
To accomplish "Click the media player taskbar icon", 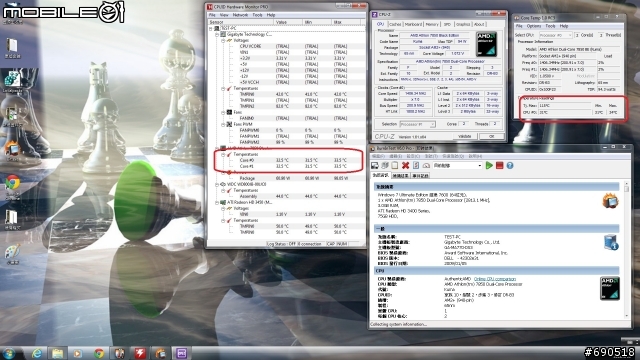I will point(78,353).
